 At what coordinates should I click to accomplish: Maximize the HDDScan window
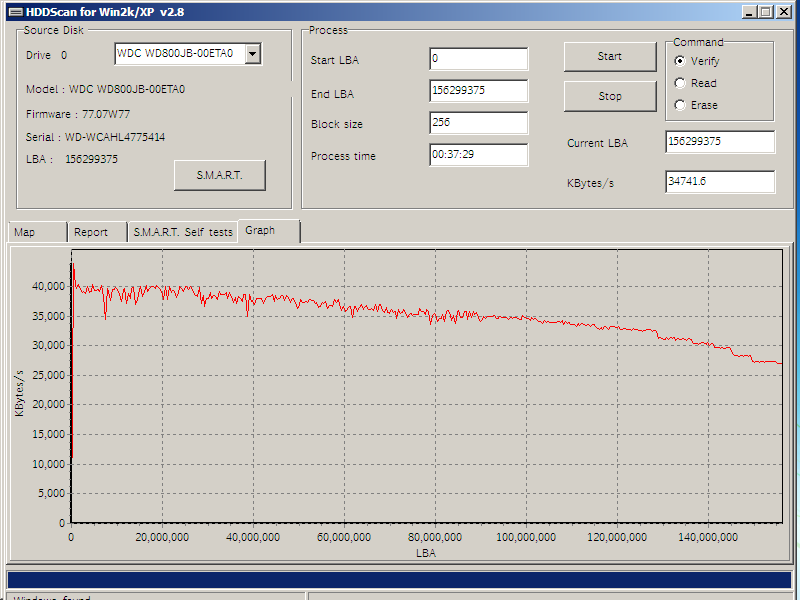(766, 12)
